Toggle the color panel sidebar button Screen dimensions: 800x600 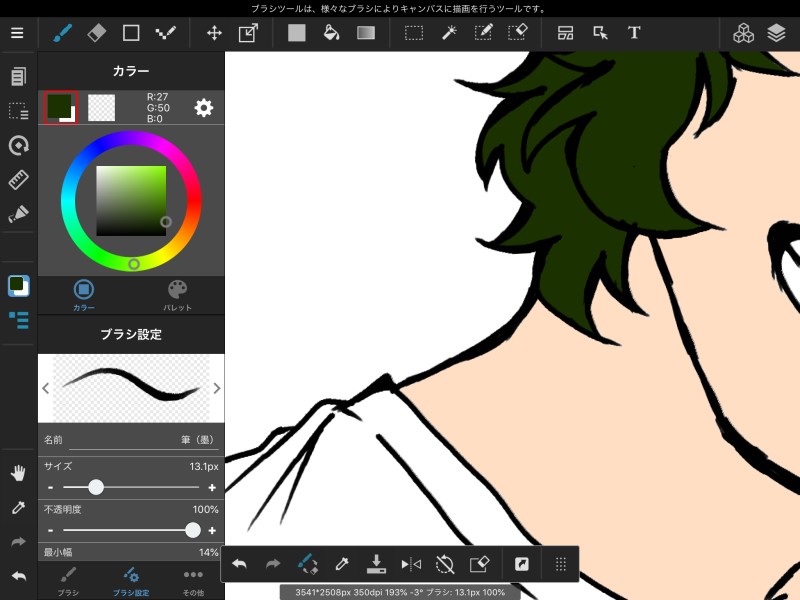(x=18, y=286)
